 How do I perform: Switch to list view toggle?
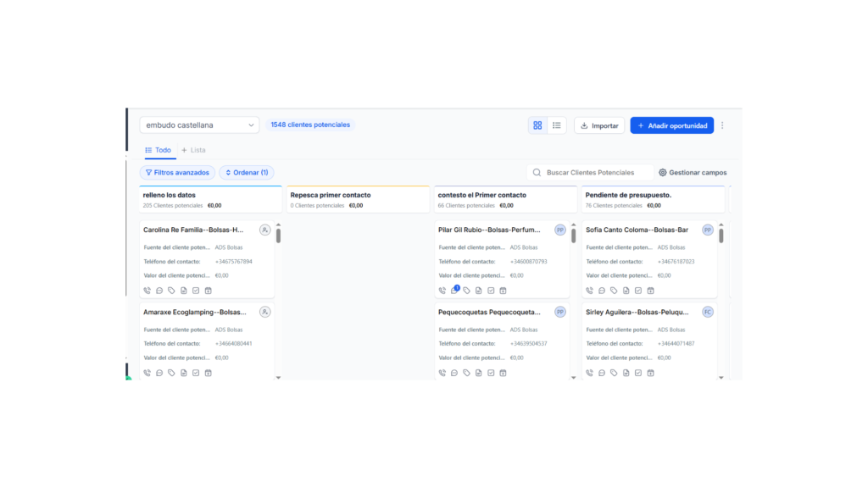coord(557,125)
